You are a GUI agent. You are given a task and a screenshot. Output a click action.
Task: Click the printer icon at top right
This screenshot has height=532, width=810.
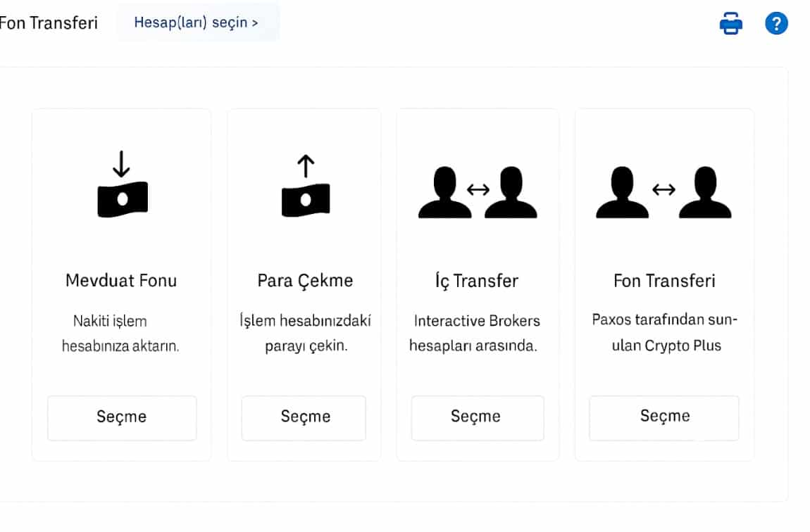pyautogui.click(x=730, y=23)
